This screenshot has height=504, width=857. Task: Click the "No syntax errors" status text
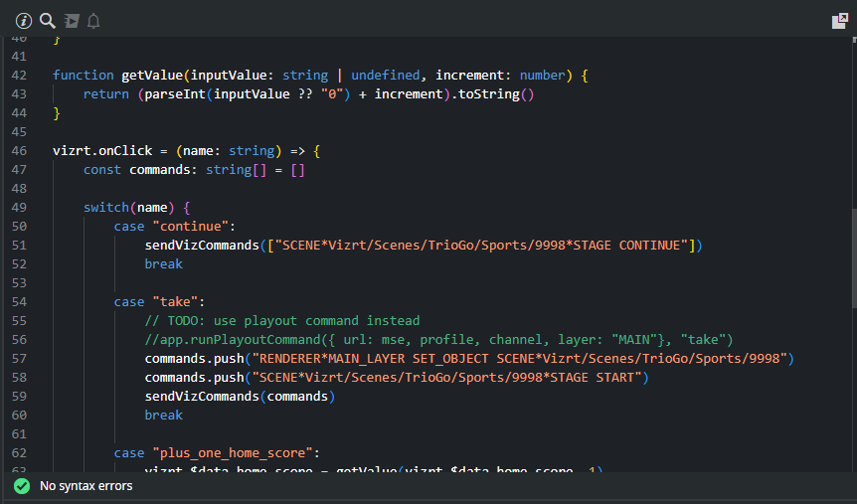[x=86, y=486]
